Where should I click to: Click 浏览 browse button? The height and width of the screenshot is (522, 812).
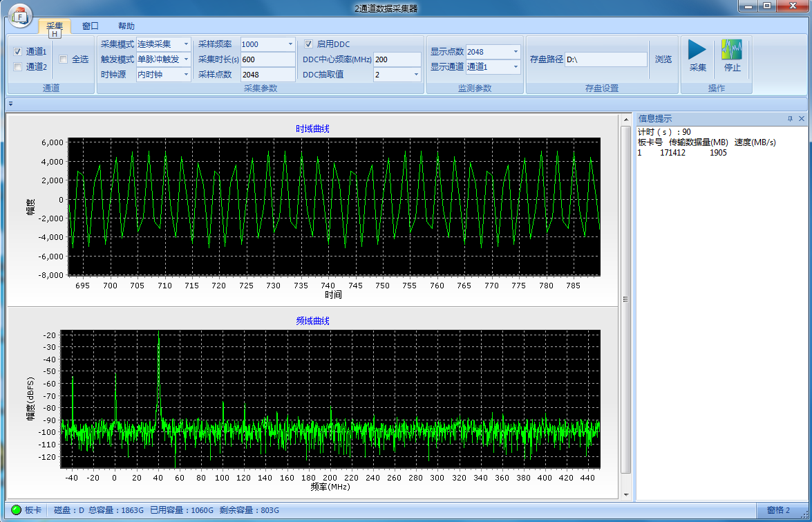663,59
